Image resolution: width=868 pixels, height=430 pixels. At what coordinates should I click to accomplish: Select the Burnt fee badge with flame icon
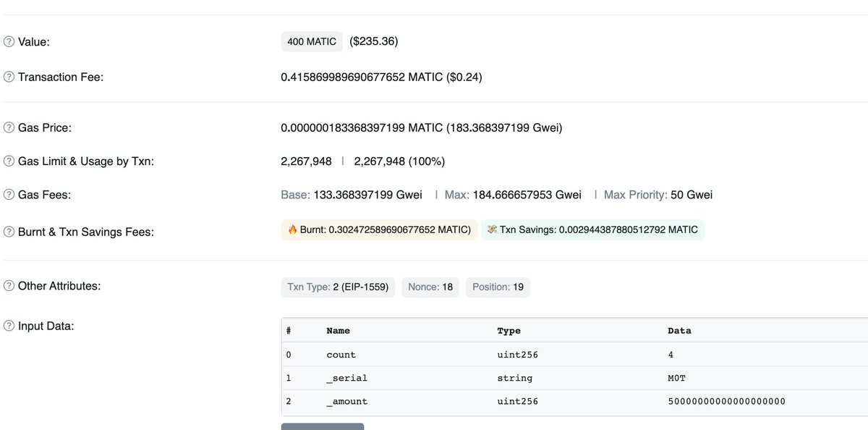tap(379, 229)
